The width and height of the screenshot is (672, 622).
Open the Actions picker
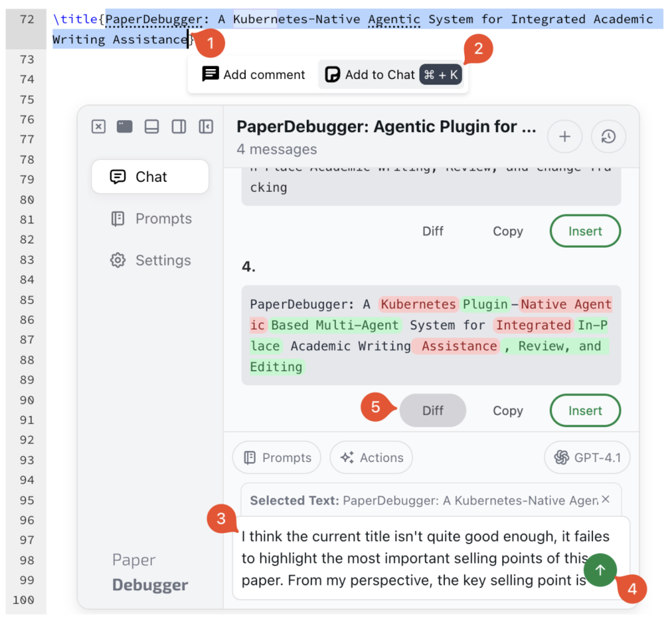tap(371, 457)
